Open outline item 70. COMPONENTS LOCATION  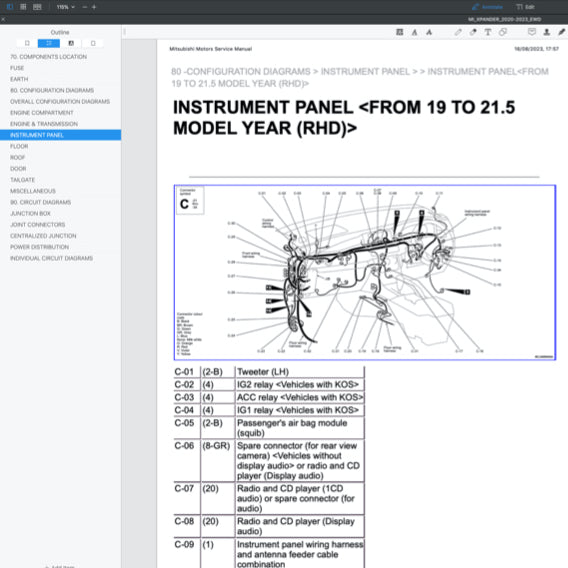(x=49, y=57)
